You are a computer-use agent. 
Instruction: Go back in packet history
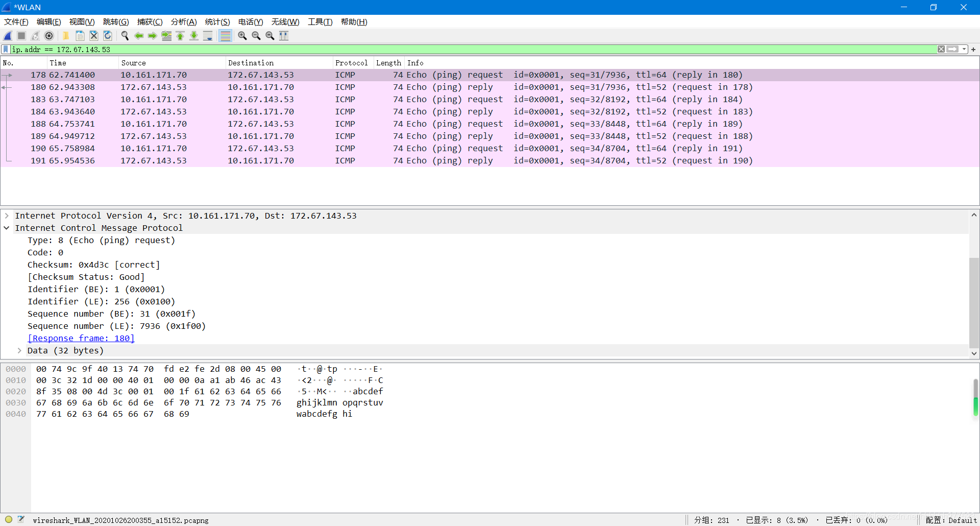point(139,36)
